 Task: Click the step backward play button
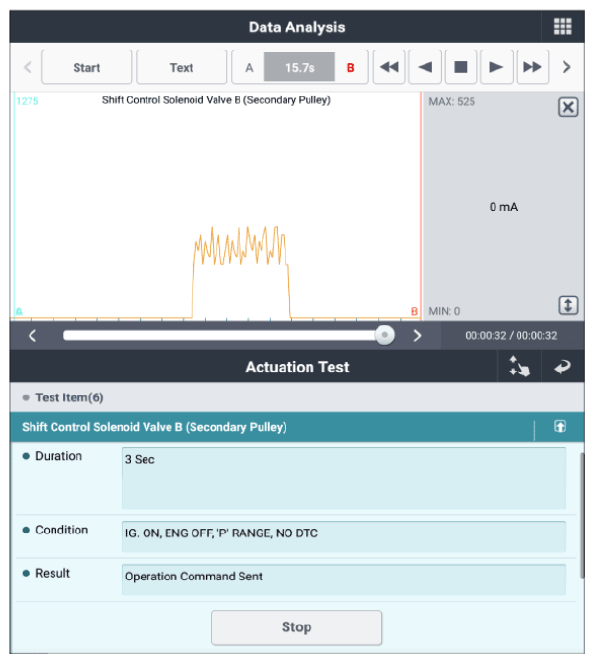tap(425, 67)
